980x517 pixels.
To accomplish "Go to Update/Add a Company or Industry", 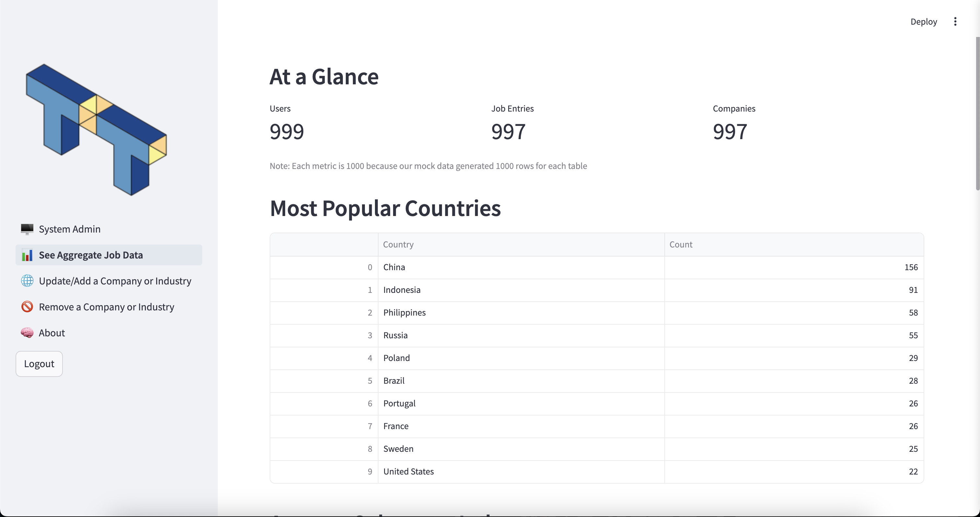I will tap(109, 281).
